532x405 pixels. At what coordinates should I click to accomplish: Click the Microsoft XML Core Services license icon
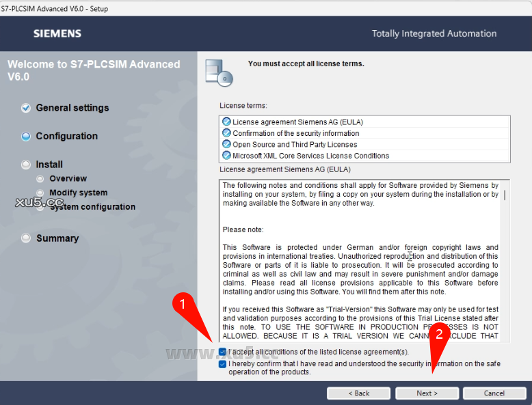coord(226,156)
